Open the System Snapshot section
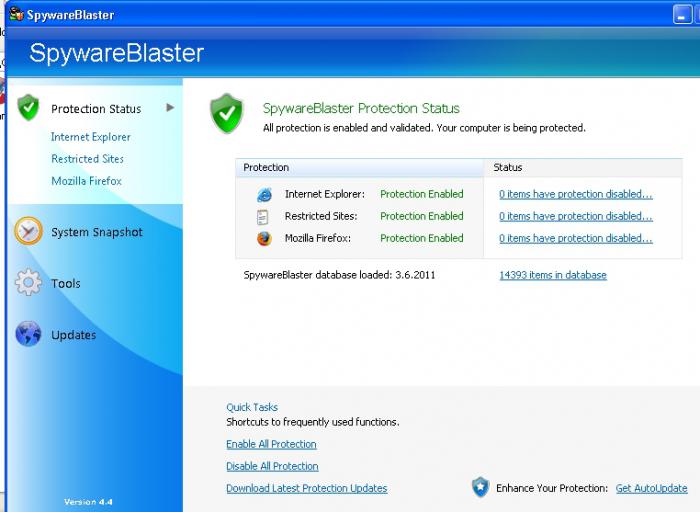Screen dimensions: 700x512 pos(97,232)
